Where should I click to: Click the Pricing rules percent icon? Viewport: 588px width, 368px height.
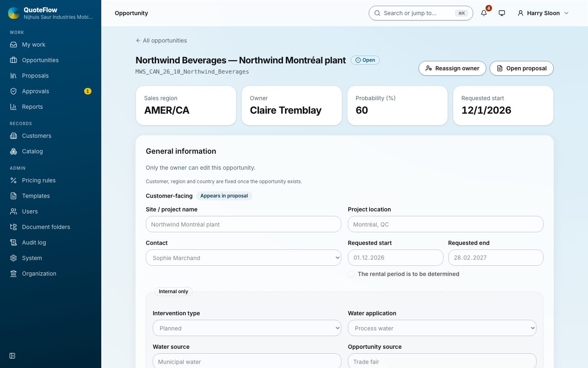pos(13,180)
